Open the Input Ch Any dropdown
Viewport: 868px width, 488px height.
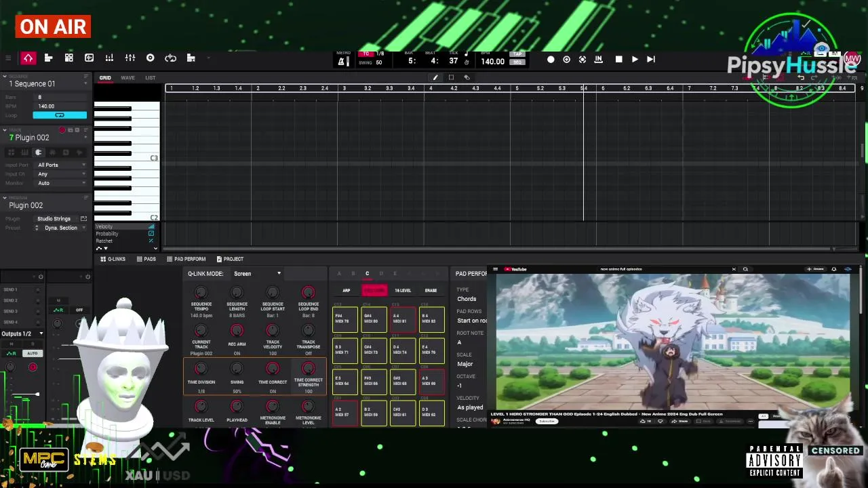61,174
